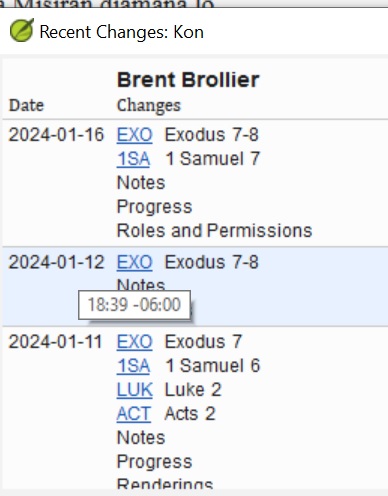This screenshot has width=388, height=496.
Task: Click Roles and Permissions entry
Action: pyautogui.click(x=214, y=231)
